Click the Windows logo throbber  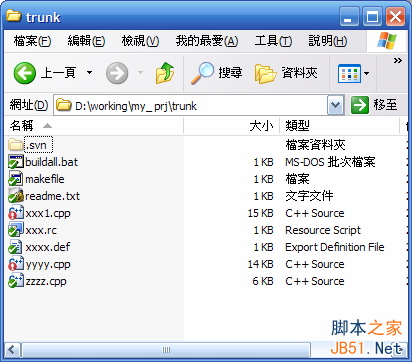[387, 41]
